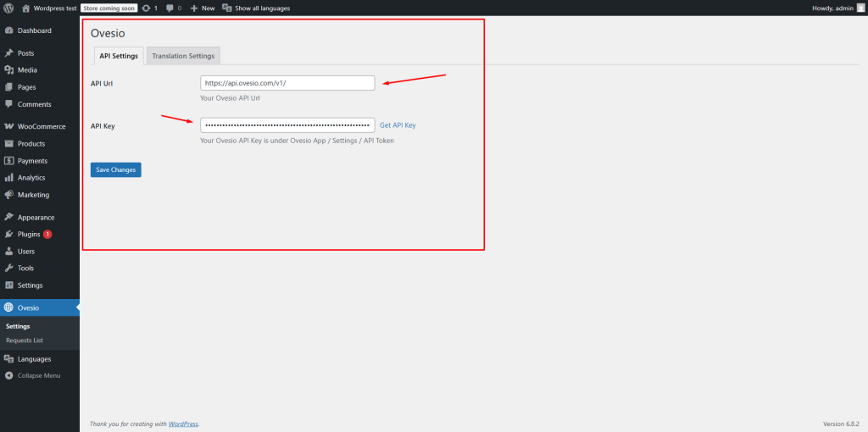Click the Media icon in sidebar
Viewport: 868px width, 432px height.
8,70
